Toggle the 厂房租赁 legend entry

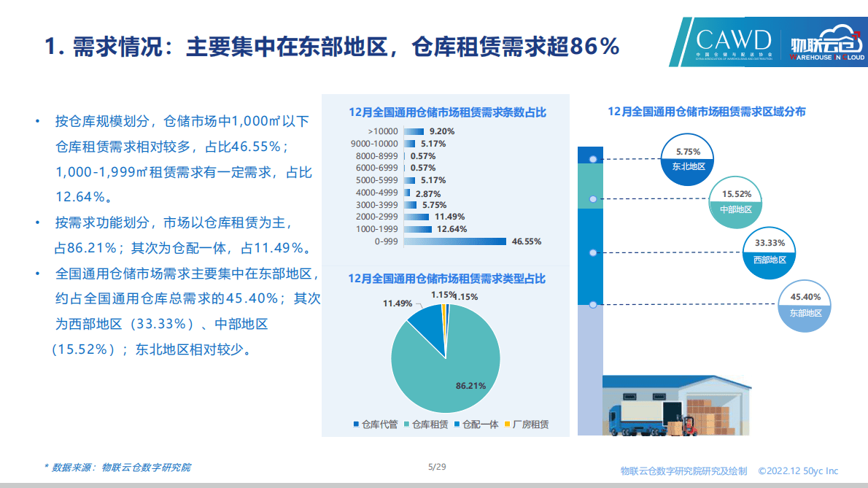click(x=532, y=424)
